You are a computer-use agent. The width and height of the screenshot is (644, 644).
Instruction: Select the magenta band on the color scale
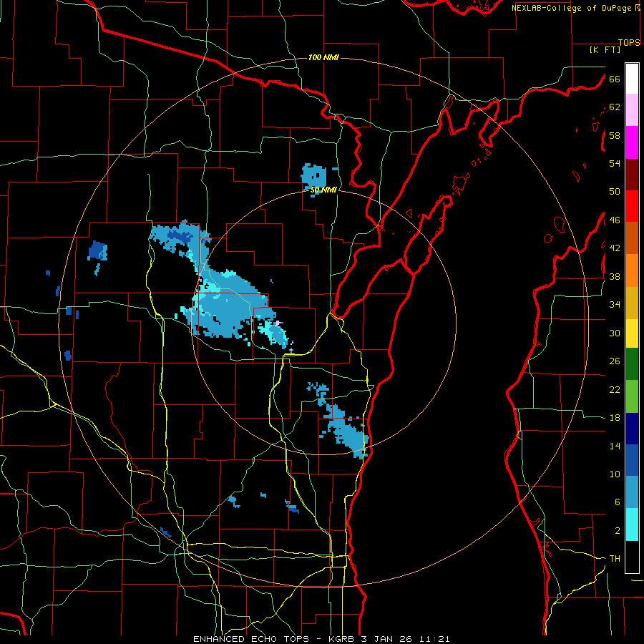632,142
